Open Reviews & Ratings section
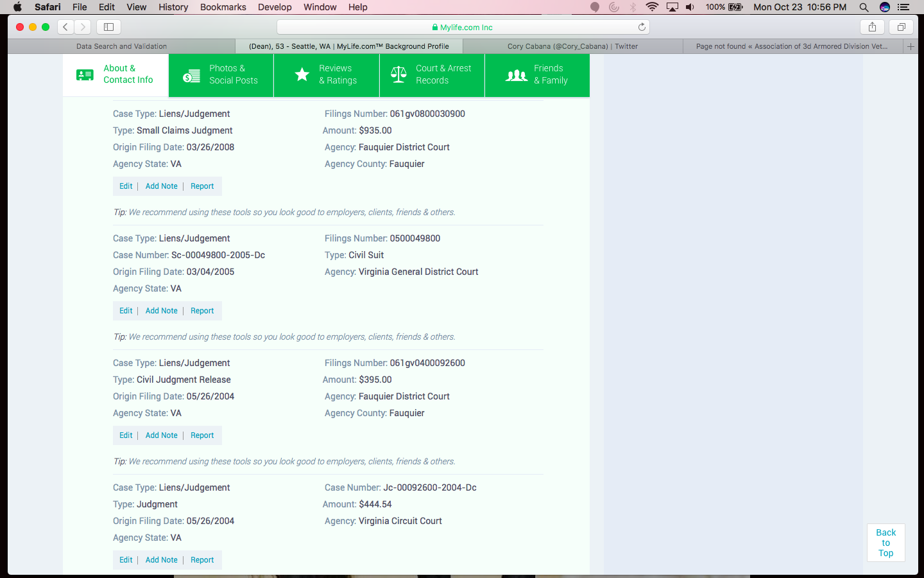The width and height of the screenshot is (924, 578). (x=327, y=74)
